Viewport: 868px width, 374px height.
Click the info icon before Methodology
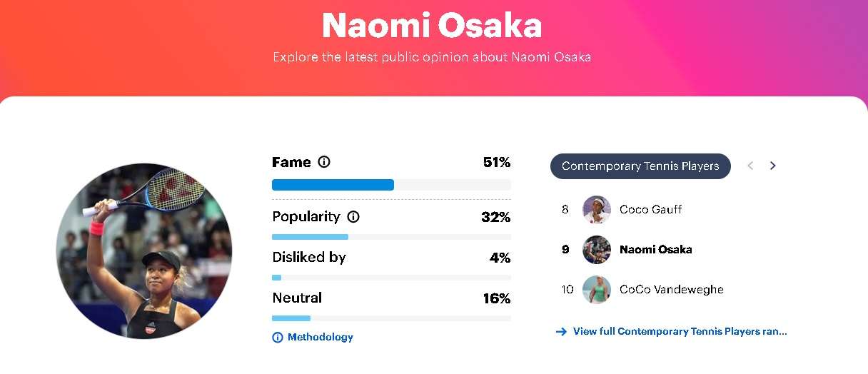[278, 338]
